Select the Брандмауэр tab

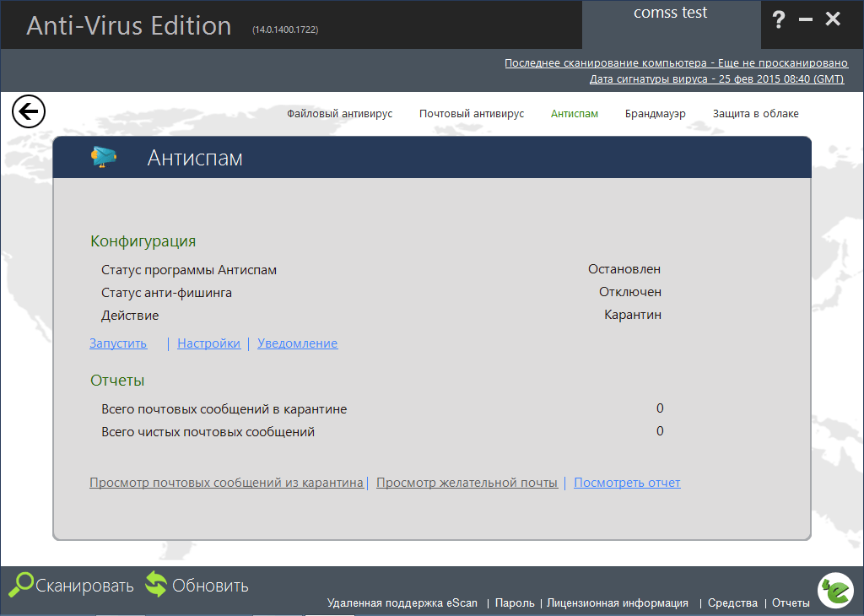click(656, 113)
